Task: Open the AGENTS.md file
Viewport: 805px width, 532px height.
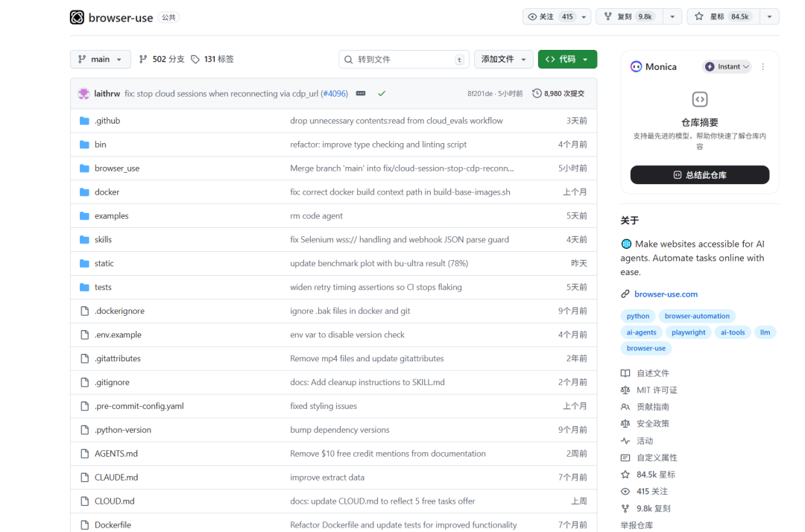Action: point(116,454)
